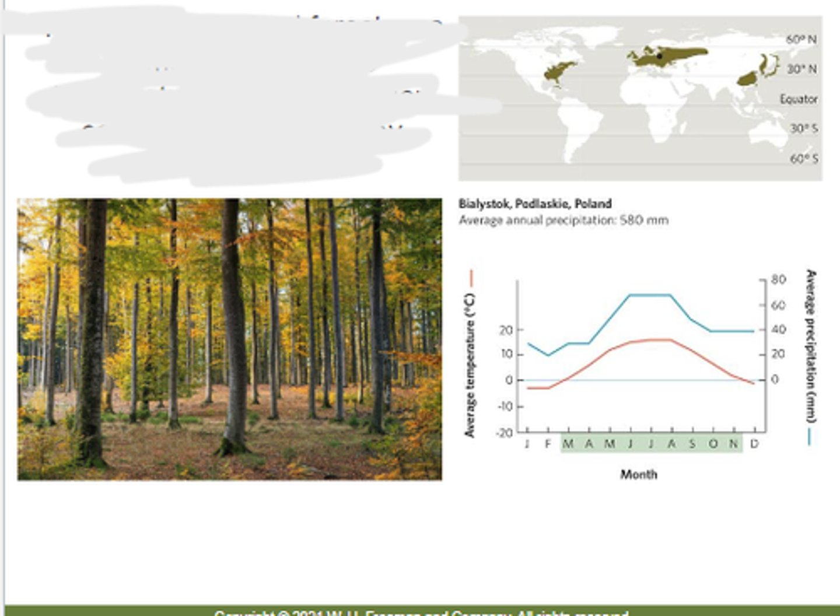Click the 'D' December month label
This screenshot has width=840, height=616.
pyautogui.click(x=754, y=444)
